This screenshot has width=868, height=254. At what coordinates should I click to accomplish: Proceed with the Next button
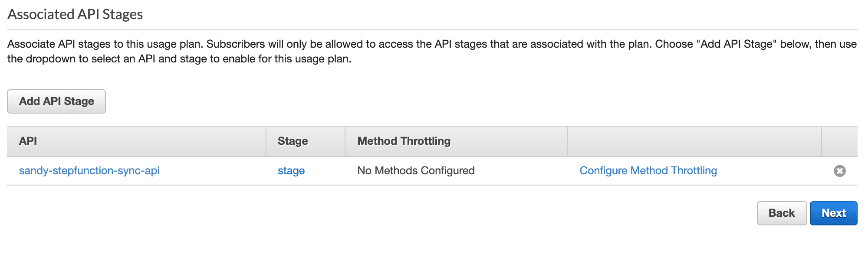833,213
